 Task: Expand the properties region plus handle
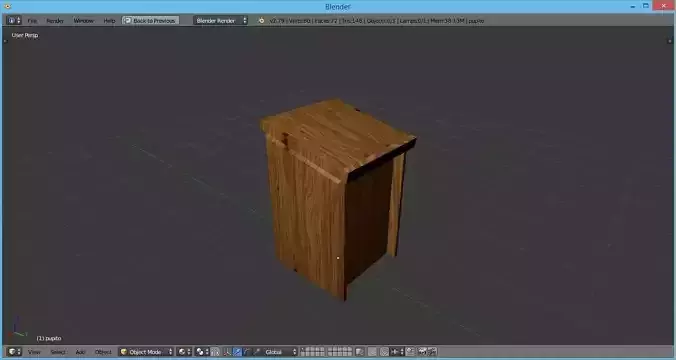click(x=670, y=41)
